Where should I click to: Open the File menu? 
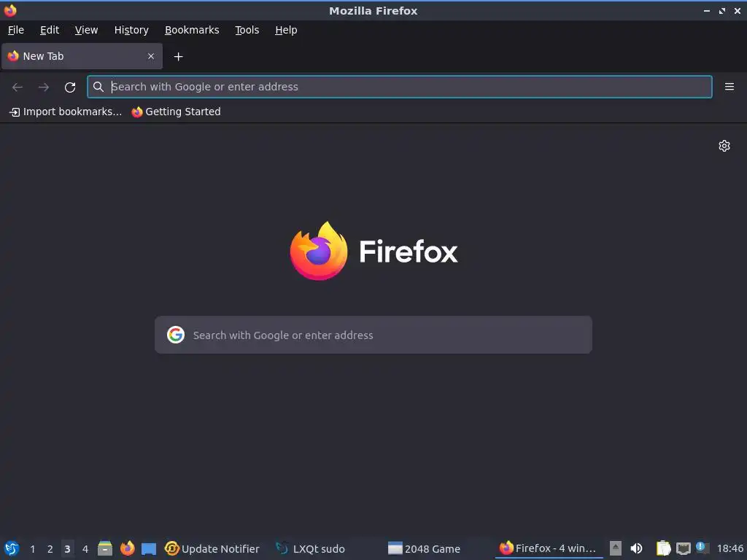(16, 30)
